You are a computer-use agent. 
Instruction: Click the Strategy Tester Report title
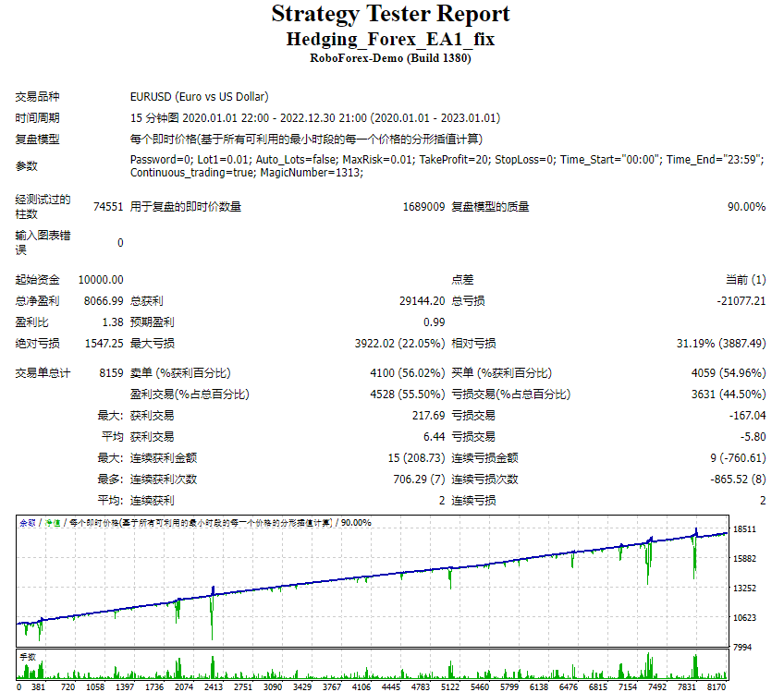coord(392,14)
